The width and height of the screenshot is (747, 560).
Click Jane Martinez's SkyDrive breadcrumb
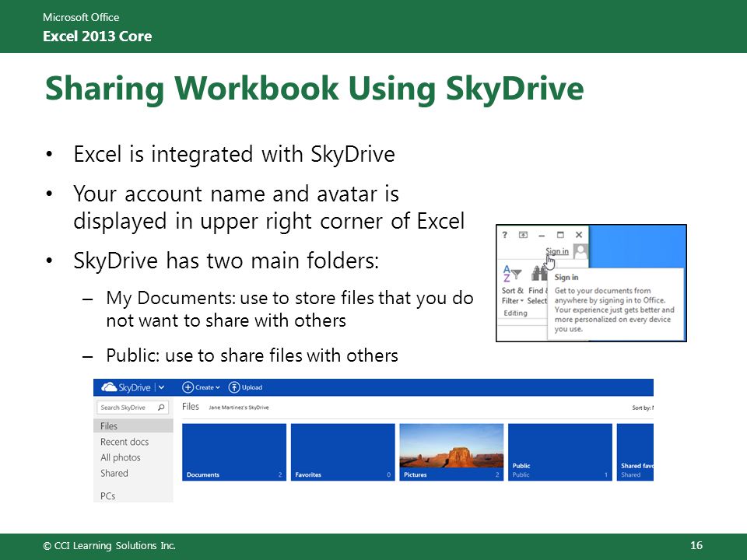[239, 408]
